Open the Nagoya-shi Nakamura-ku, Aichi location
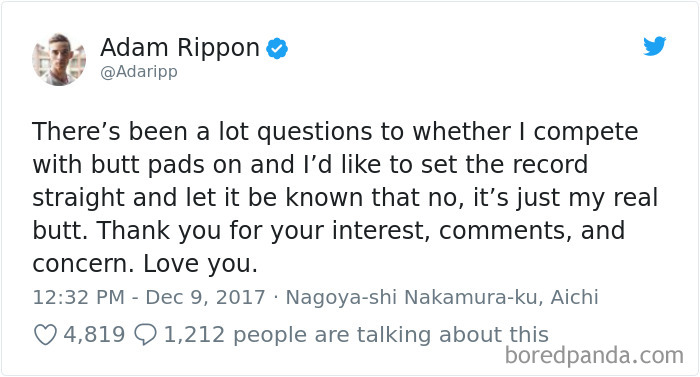 (442, 297)
